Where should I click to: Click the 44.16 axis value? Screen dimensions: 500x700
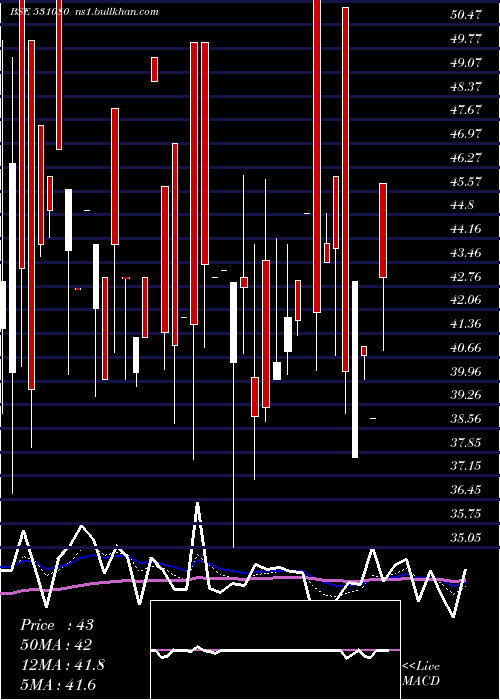click(466, 229)
